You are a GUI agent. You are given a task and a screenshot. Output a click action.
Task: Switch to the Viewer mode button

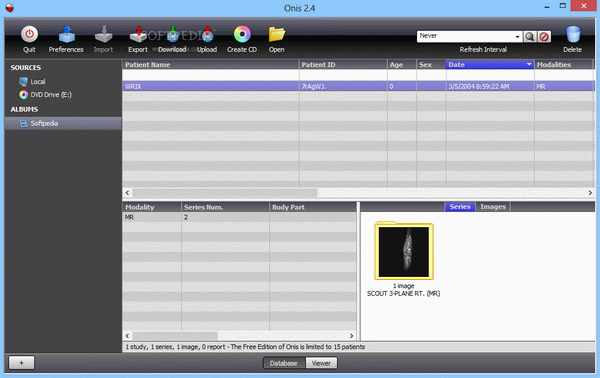(321, 363)
